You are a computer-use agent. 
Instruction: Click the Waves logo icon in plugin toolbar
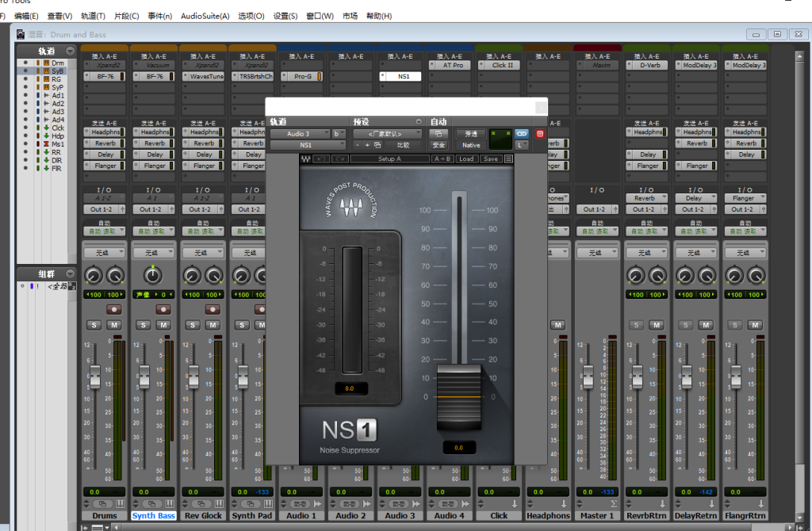coord(305,159)
